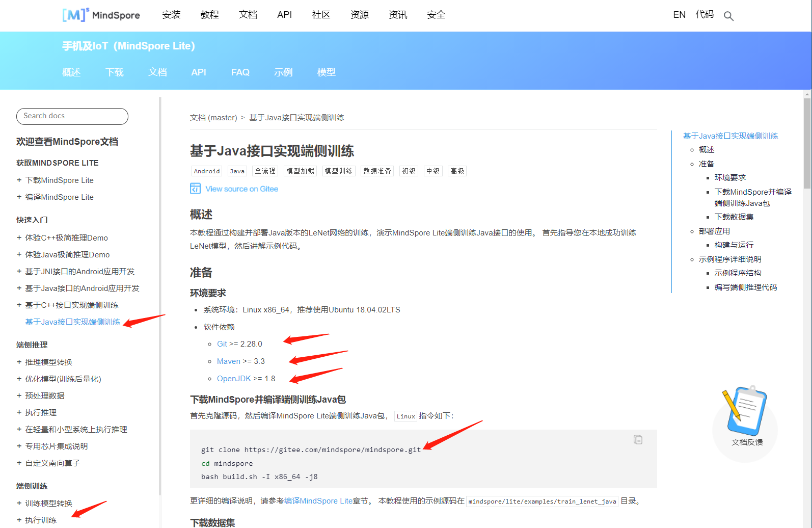Jump to 部署应用 in page outline
Image resolution: width=812 pixels, height=528 pixels.
(x=714, y=231)
